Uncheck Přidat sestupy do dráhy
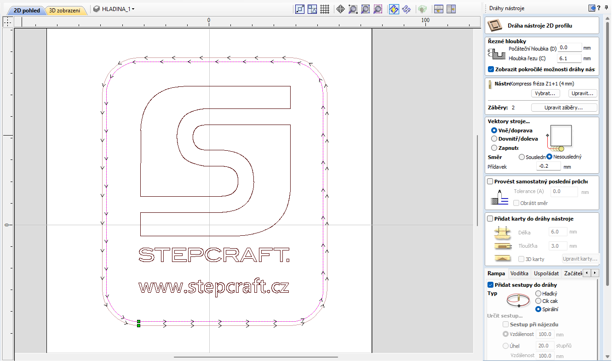Viewport: 613px width, 364px height. (x=490, y=285)
